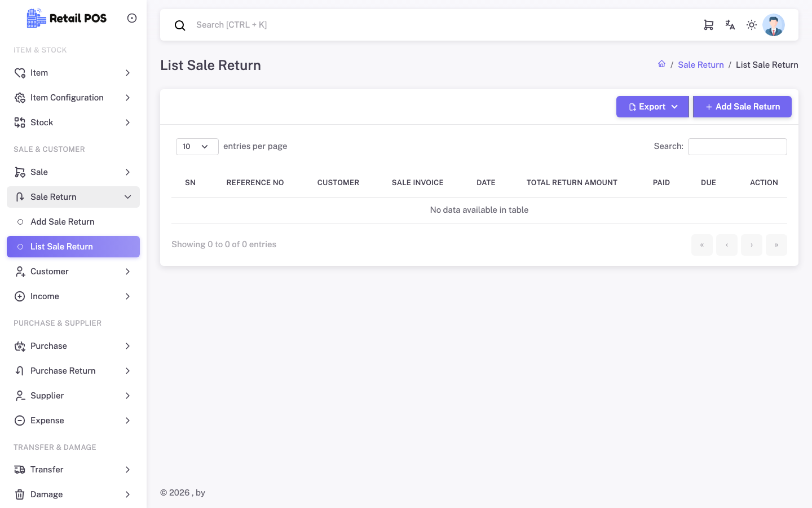Open the user avatar profile menu
The image size is (812, 508).
(x=774, y=25)
